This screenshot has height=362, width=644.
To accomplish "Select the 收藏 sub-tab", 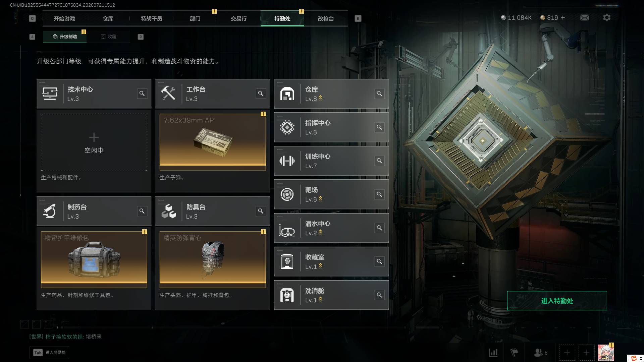I will 108,37.
